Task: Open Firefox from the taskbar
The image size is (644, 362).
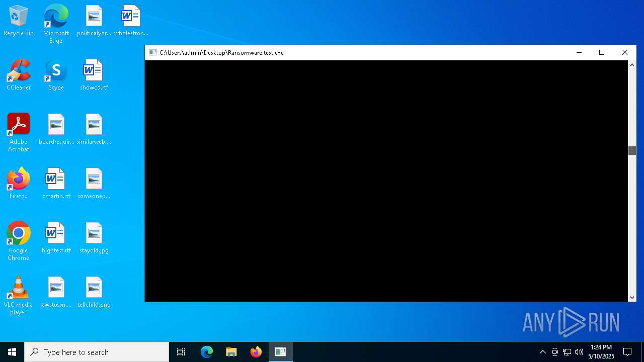Action: coord(256,352)
